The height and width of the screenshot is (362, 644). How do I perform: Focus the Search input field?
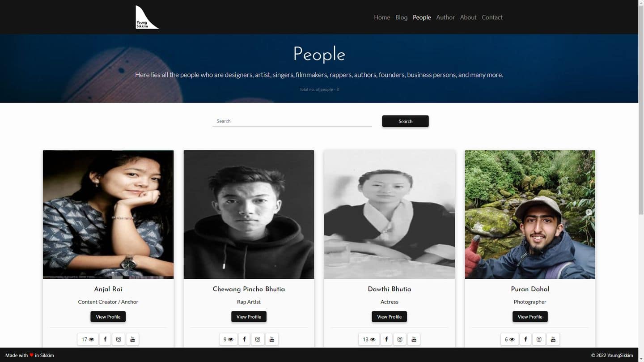tap(292, 121)
